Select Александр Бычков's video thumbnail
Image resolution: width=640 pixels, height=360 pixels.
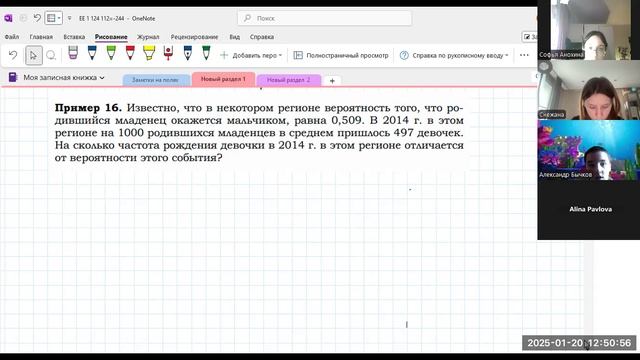point(589,150)
